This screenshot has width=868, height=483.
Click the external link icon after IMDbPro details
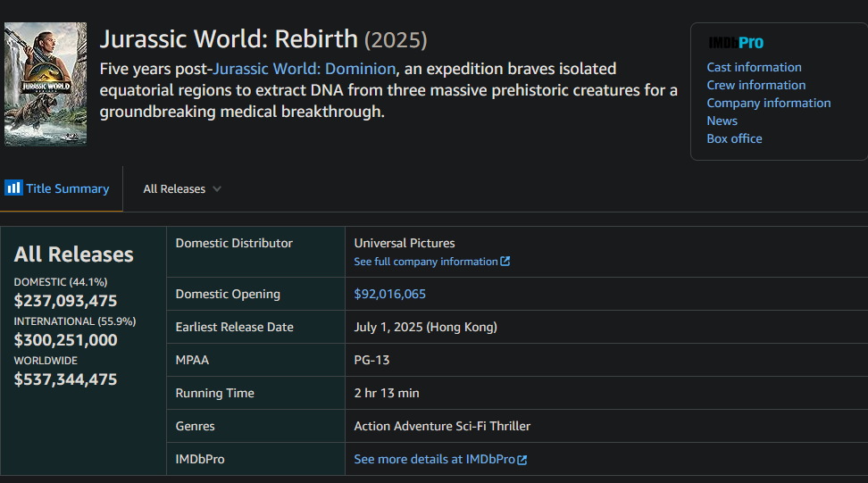click(x=522, y=459)
